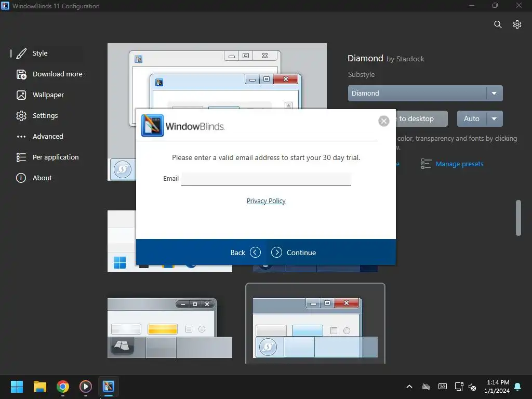Viewport: 532px width, 399px height.
Task: Click the Per application list icon
Action: [21, 157]
